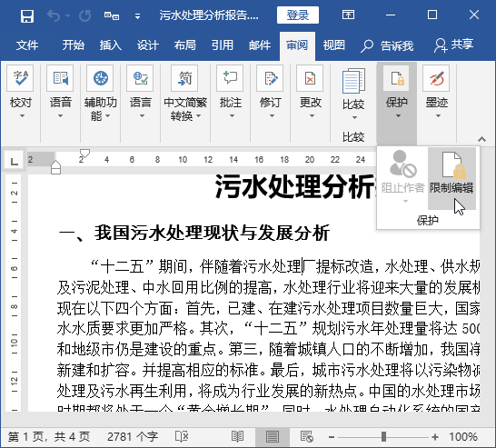Click the 共享 share button

click(x=454, y=45)
